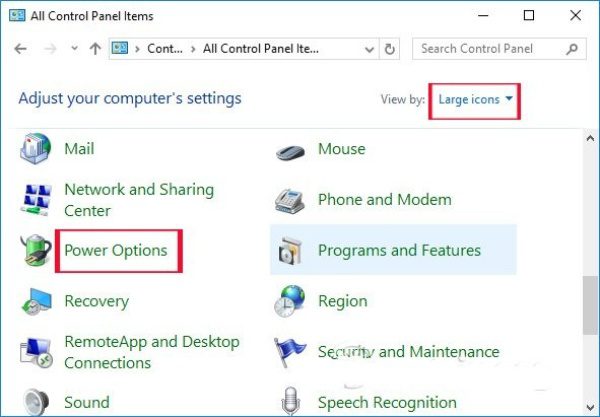The width and height of the screenshot is (600, 417).
Task: Open the recent locations dropdown arrow
Action: point(75,49)
